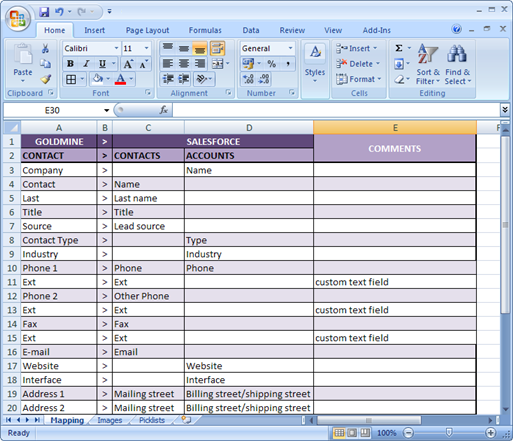
Task: Toggle Bold formatting
Action: [x=70, y=63]
